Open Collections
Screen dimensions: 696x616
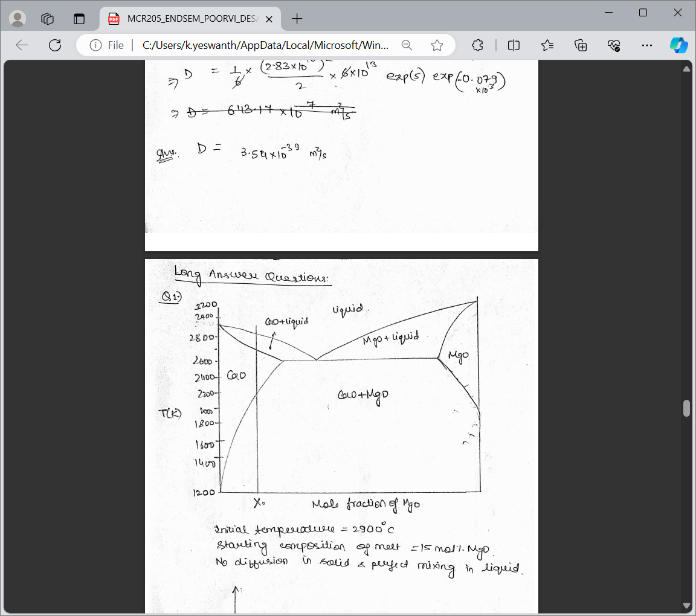pos(581,45)
